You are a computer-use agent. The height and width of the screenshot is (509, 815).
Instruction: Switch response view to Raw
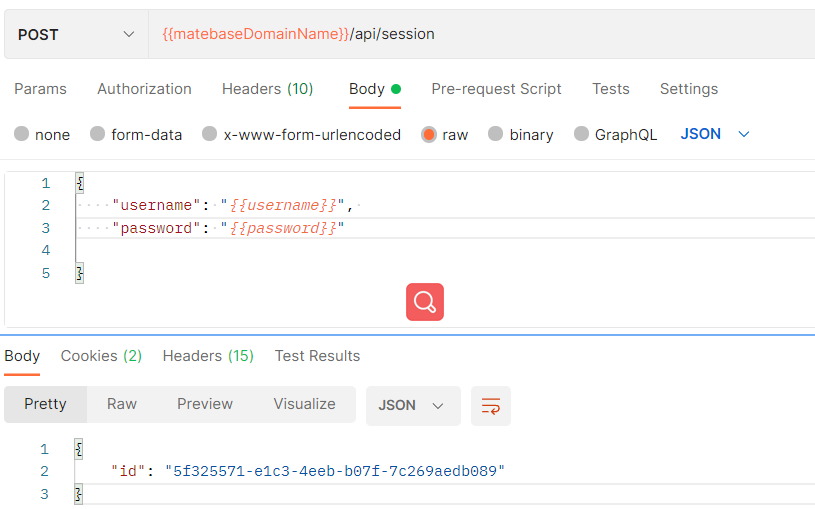point(122,404)
